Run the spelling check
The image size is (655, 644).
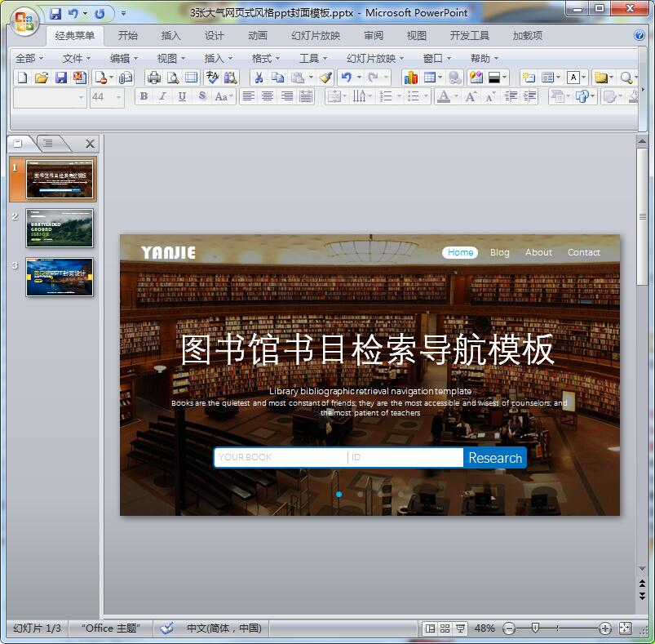(x=212, y=78)
